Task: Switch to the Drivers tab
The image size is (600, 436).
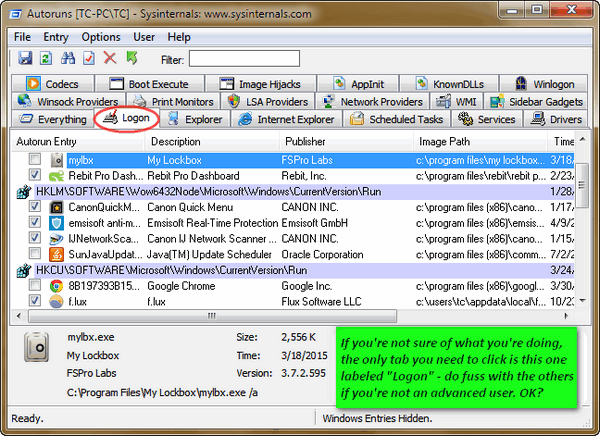Action: tap(556, 119)
